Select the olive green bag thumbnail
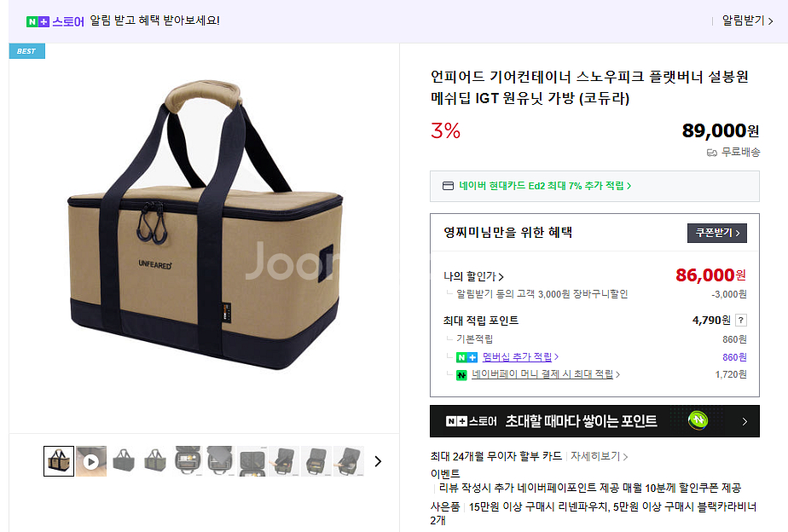Image resolution: width=788 pixels, height=532 pixels. (x=155, y=461)
